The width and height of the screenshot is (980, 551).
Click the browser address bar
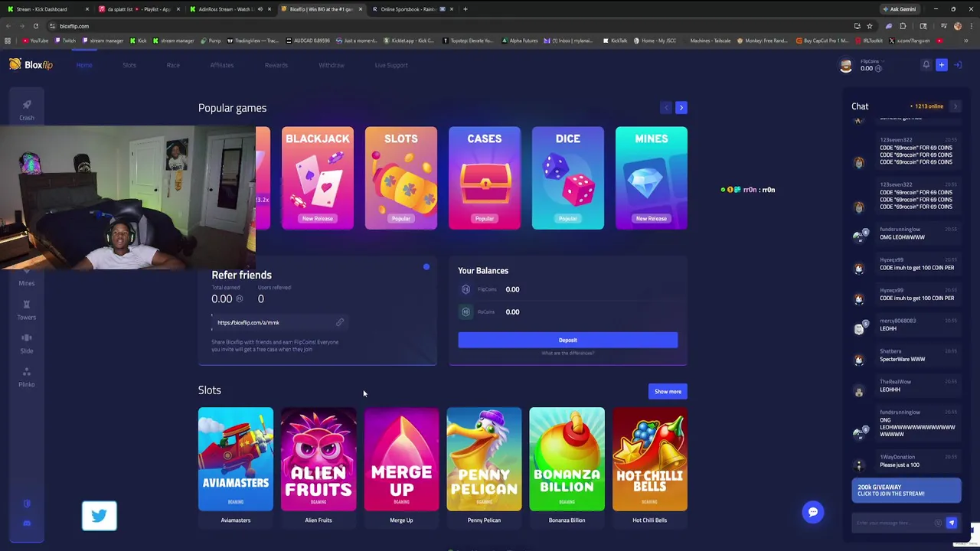click(452, 26)
